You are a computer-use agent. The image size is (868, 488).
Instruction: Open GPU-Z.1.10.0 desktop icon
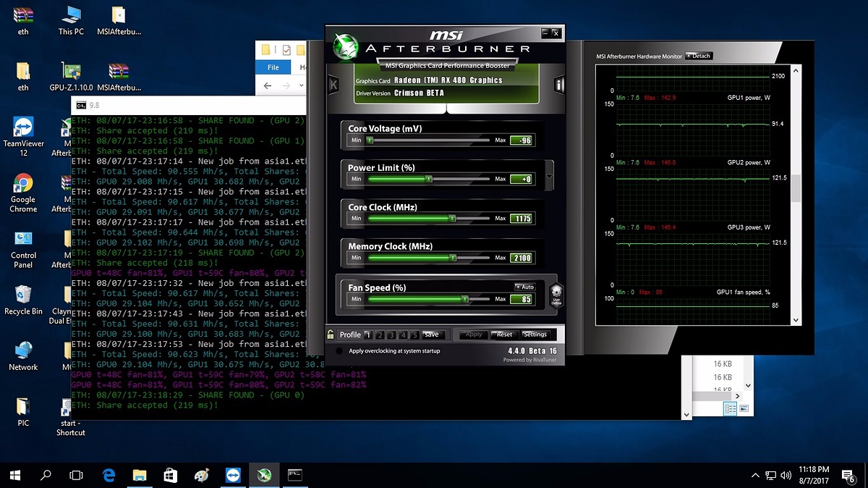point(71,76)
